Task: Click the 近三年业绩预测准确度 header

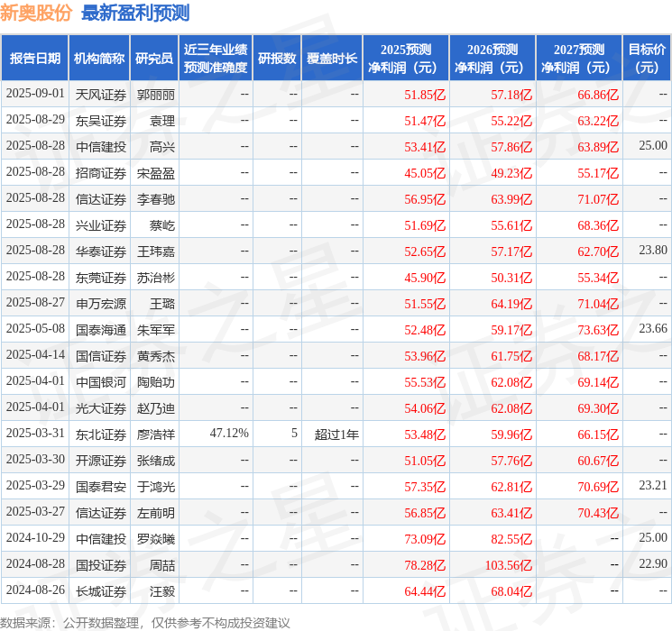Action: click(x=216, y=59)
